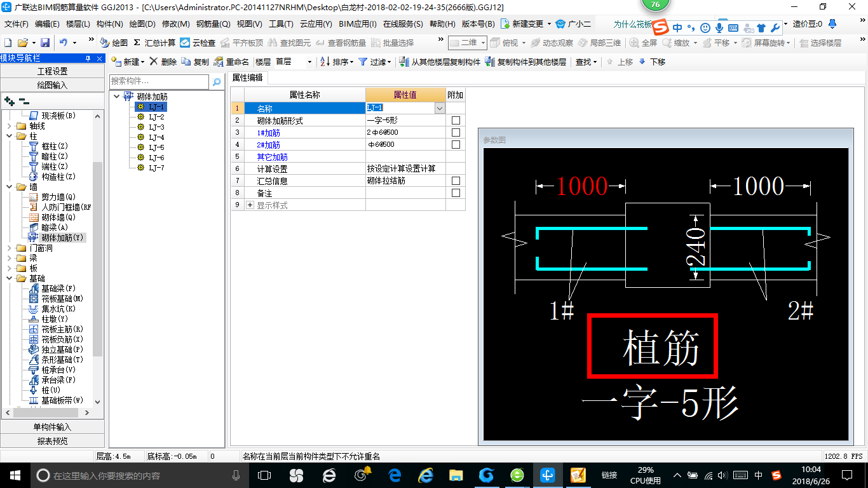The image size is (868, 488).
Task: Expand the 梁 folder
Action: (x=9, y=258)
